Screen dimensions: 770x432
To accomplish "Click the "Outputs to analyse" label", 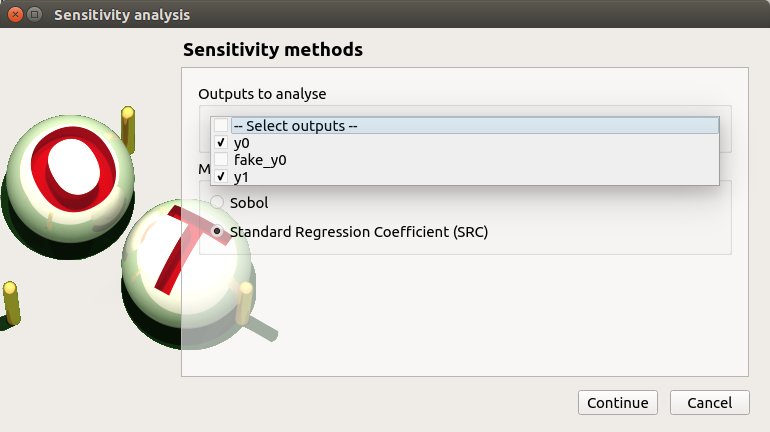I will pos(262,94).
